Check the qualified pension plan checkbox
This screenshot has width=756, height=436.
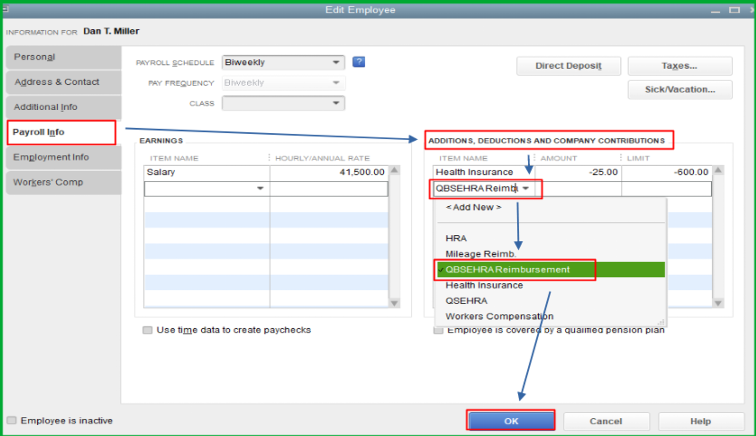tap(438, 331)
